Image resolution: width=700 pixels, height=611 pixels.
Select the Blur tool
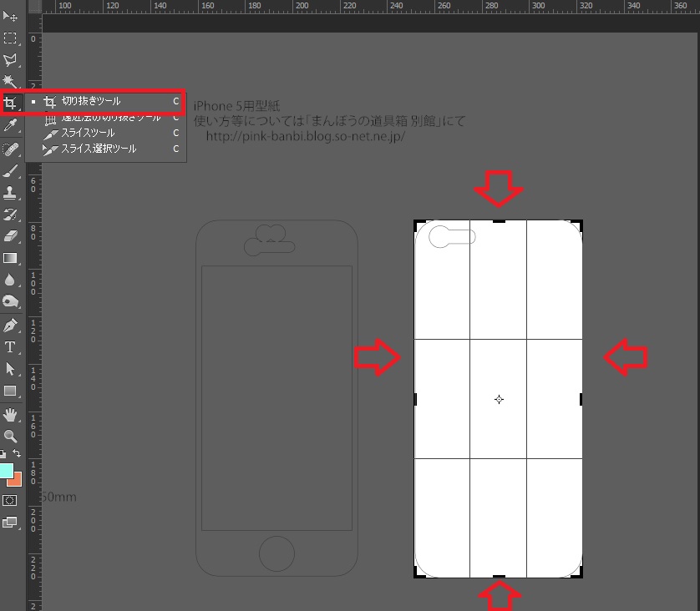(10, 280)
